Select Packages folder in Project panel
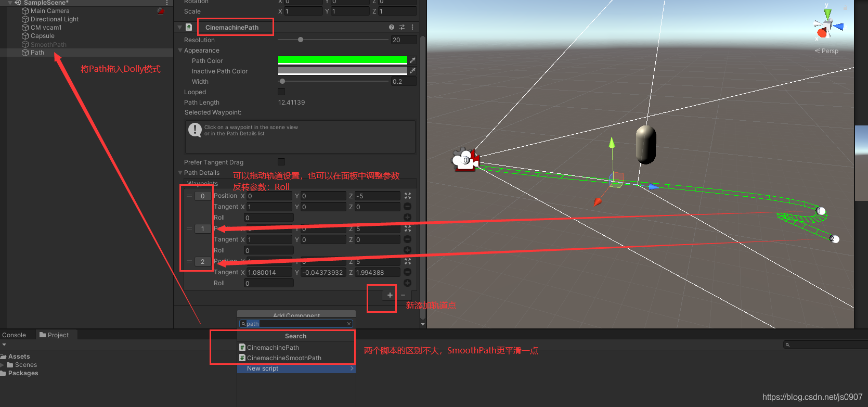The height and width of the screenshot is (407, 868). point(23,373)
